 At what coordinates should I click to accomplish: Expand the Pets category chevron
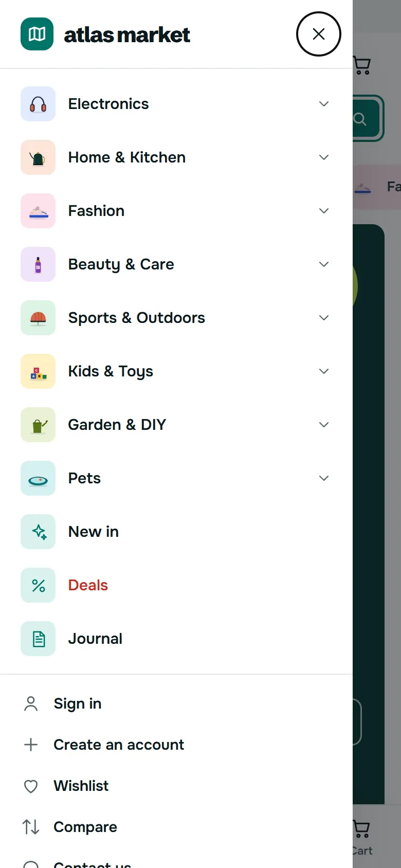(x=324, y=478)
